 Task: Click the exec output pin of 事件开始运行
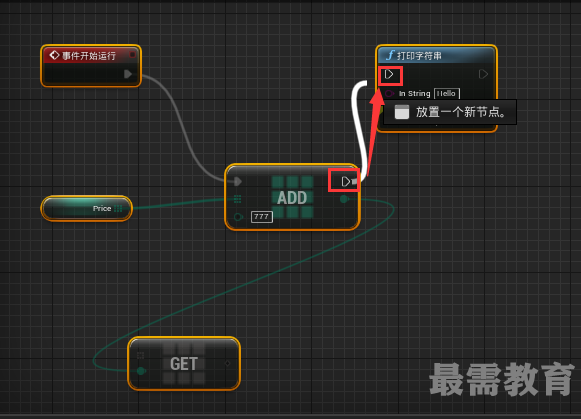(x=128, y=74)
